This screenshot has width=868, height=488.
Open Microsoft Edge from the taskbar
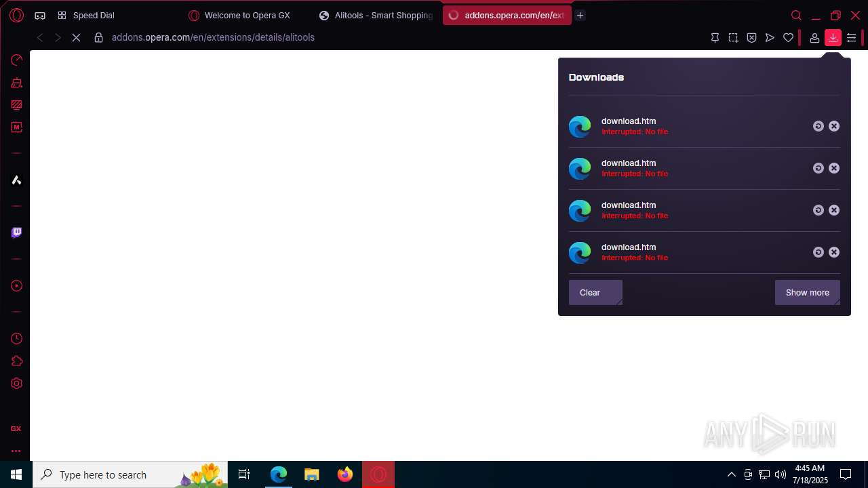(279, 474)
